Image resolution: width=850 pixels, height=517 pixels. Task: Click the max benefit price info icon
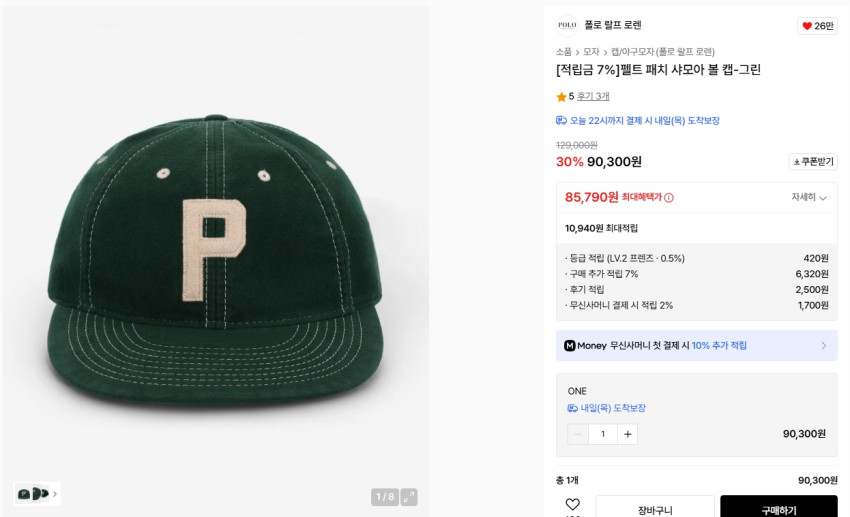pos(669,198)
